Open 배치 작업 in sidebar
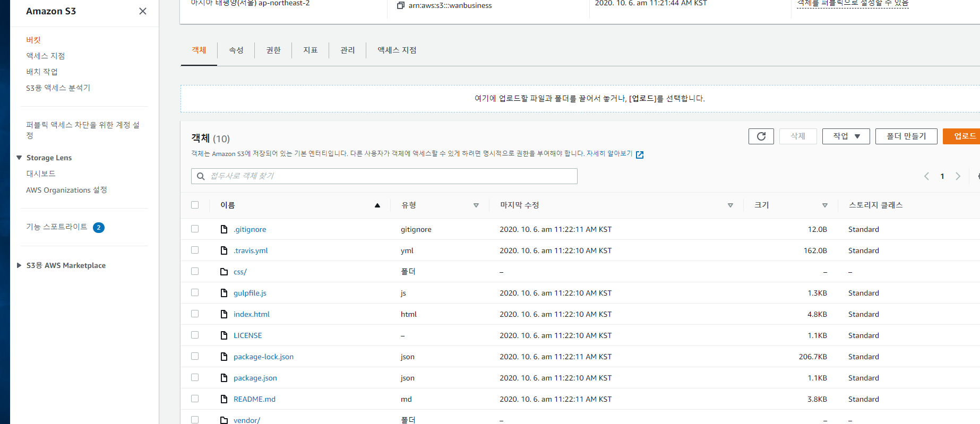 42,72
